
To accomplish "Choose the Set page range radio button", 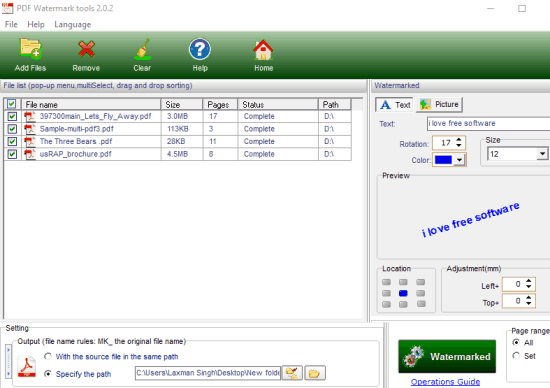I will [x=516, y=356].
